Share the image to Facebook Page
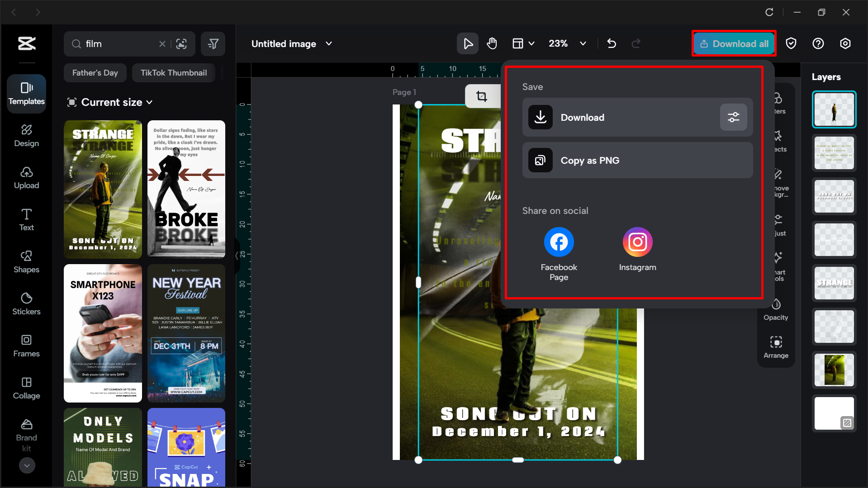Image resolution: width=868 pixels, height=488 pixels. [x=559, y=242]
